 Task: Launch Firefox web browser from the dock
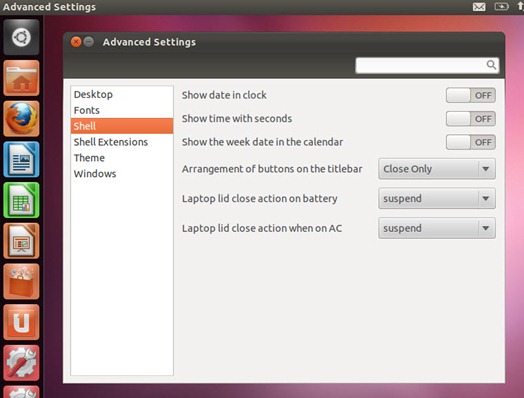(21, 119)
